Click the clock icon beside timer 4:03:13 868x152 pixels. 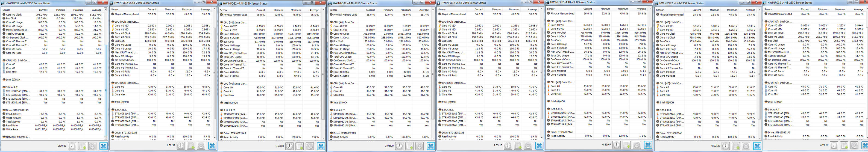(508, 145)
